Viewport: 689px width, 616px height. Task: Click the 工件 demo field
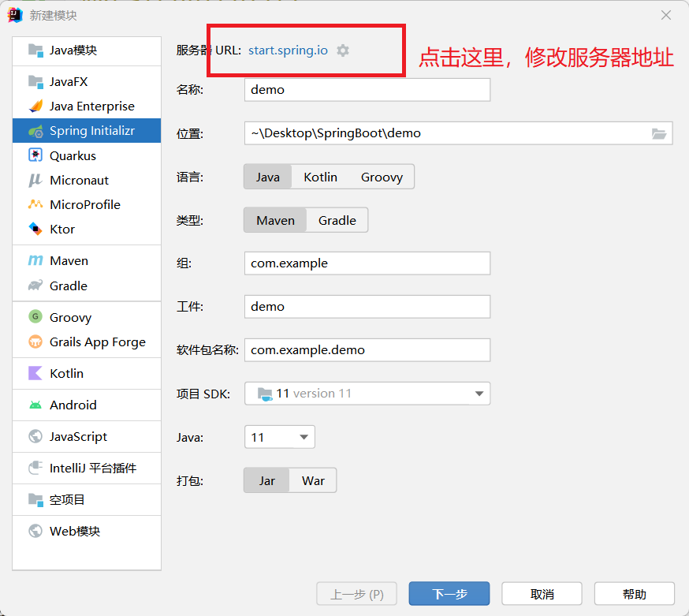coord(367,307)
